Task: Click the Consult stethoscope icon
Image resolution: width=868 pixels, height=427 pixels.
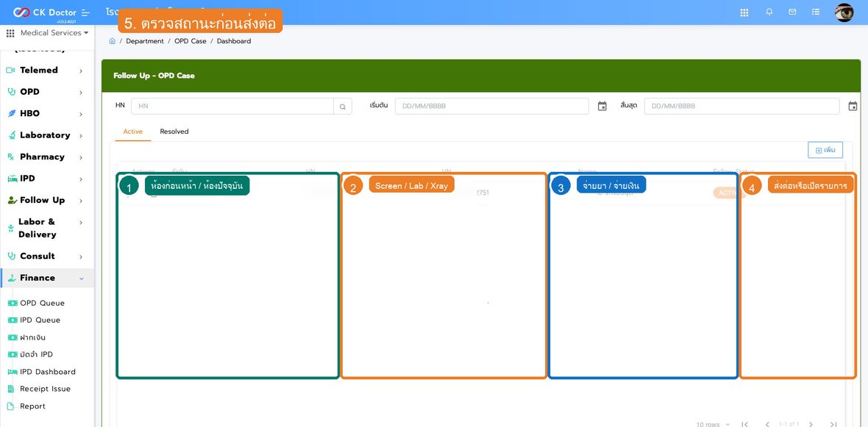Action: (x=11, y=256)
